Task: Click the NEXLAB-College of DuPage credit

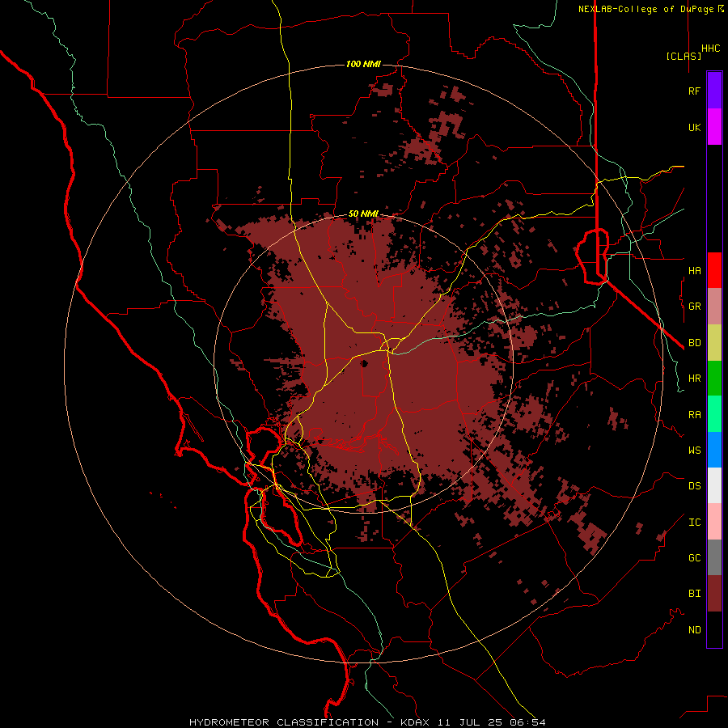Action: (x=651, y=9)
